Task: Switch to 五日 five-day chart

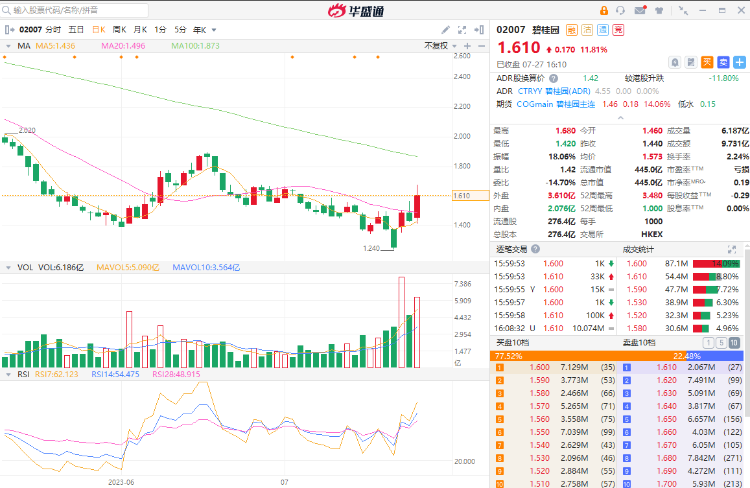Action: 76,30
